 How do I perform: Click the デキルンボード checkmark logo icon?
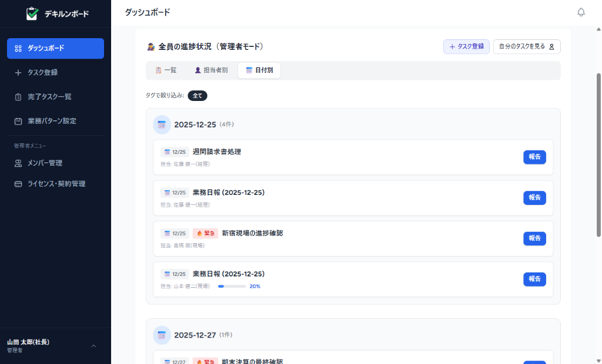point(32,13)
